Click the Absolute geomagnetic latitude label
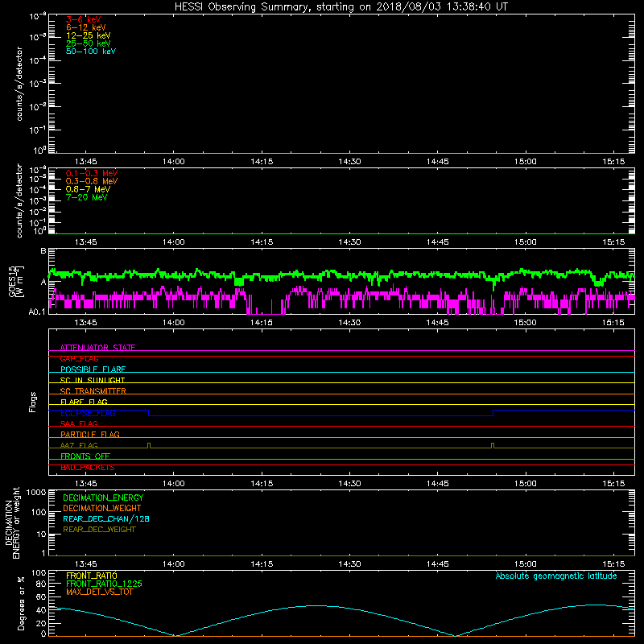This screenshot has width=644, height=644. pos(556,576)
